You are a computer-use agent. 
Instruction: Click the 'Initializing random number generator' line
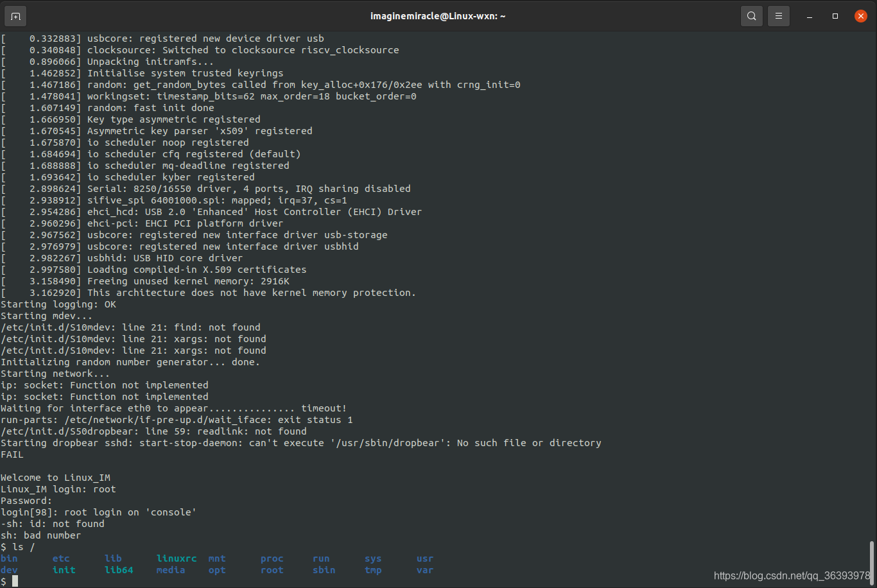pyautogui.click(x=130, y=362)
